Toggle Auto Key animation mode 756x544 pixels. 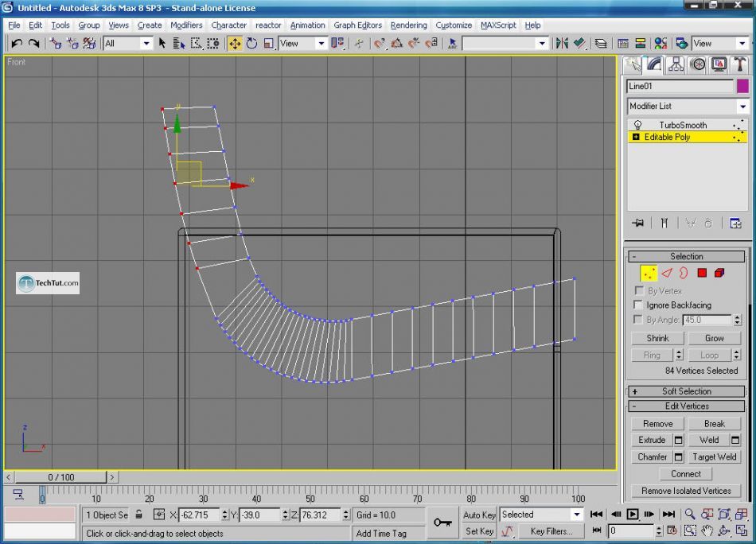(479, 515)
